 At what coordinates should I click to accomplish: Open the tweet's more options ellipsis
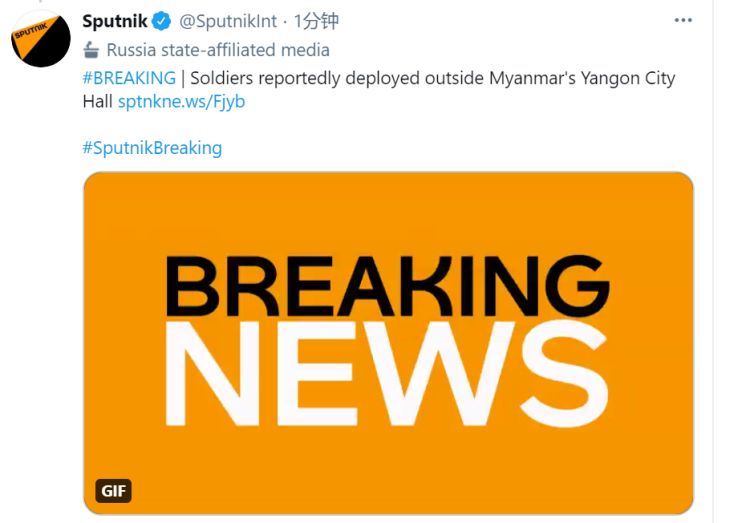pos(683,21)
